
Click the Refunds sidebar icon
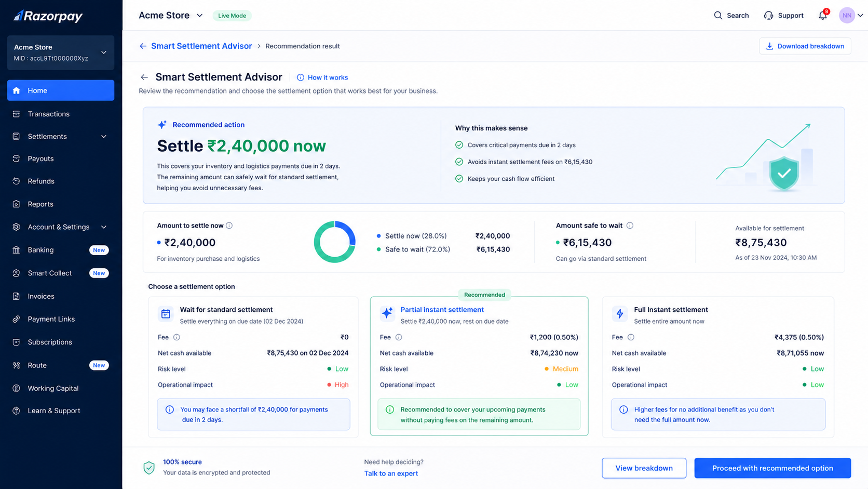click(x=17, y=181)
